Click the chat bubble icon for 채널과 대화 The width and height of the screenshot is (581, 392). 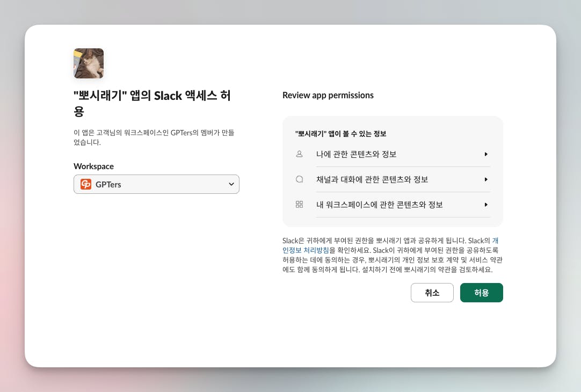click(x=300, y=179)
